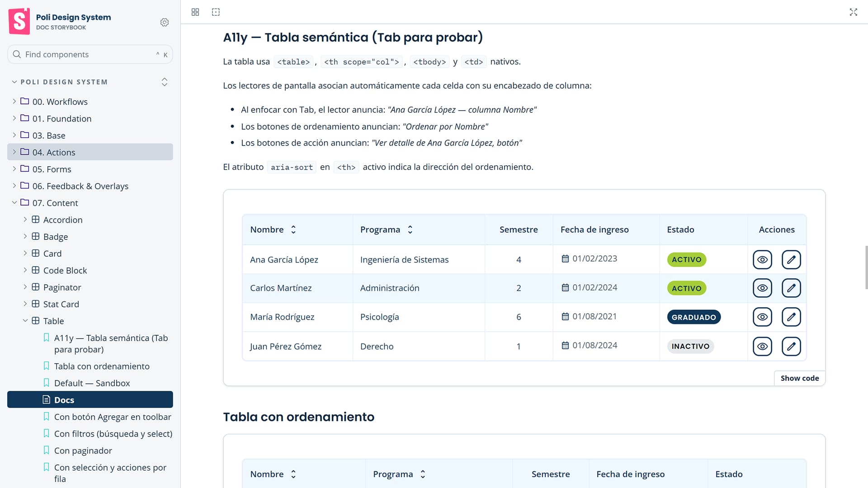868x488 pixels.
Task: Click the Psicología cell
Action: [x=419, y=317]
